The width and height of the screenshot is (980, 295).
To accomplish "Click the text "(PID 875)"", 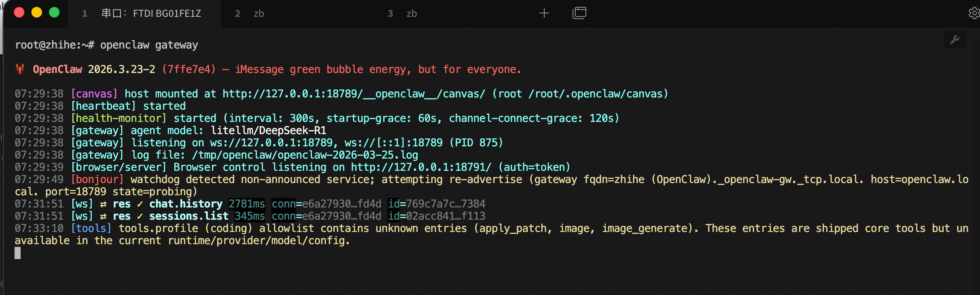I will coord(476,143).
